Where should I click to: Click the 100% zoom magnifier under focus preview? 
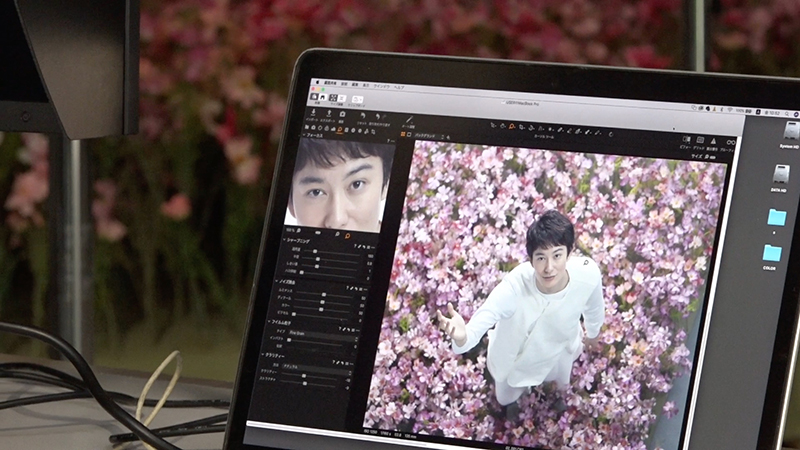click(299, 231)
